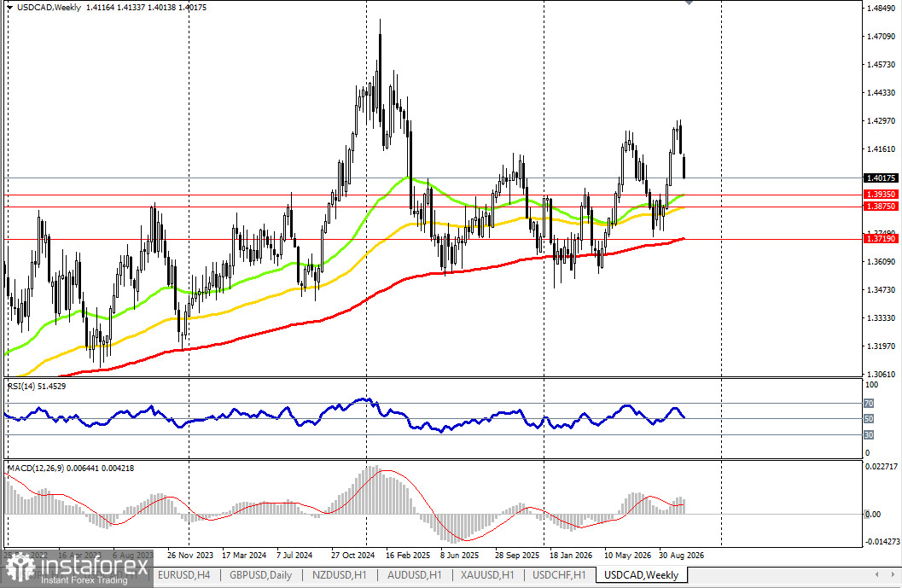Click the 8 Jun 2025 date label
The height and width of the screenshot is (588, 902).
click(459, 556)
